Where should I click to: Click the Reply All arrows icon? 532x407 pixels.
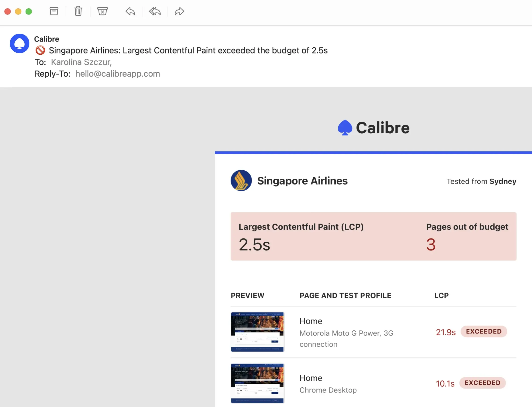point(155,11)
